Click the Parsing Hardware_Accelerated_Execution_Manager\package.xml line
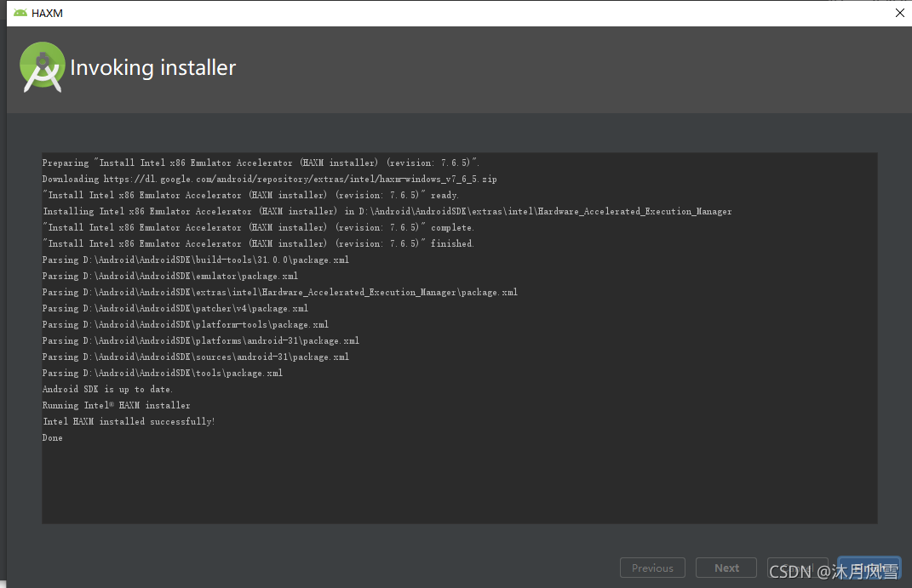This screenshot has height=588, width=912. [280, 292]
